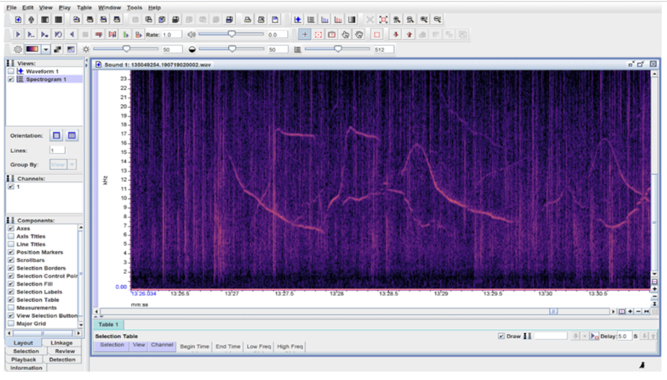This screenshot has height=380, width=667.
Task: Enable the Waveform 1 view checkbox
Action: point(11,71)
